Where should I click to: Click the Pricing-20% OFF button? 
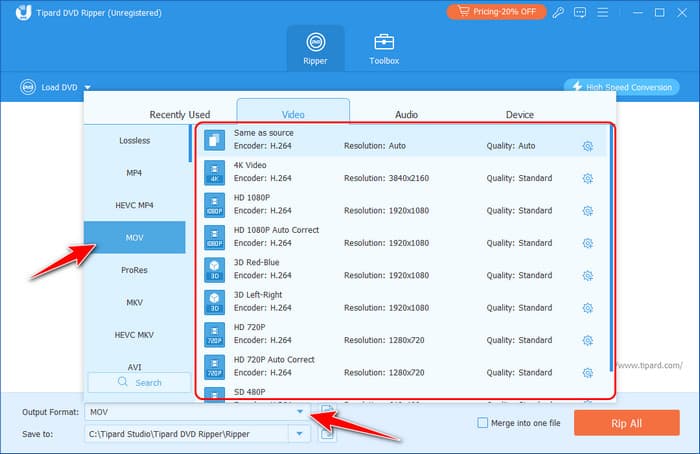(x=496, y=12)
